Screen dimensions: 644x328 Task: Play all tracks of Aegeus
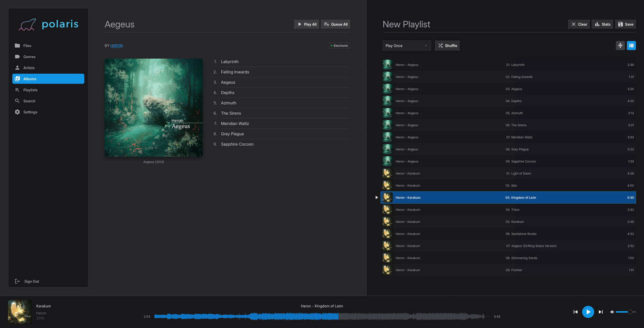click(x=307, y=24)
